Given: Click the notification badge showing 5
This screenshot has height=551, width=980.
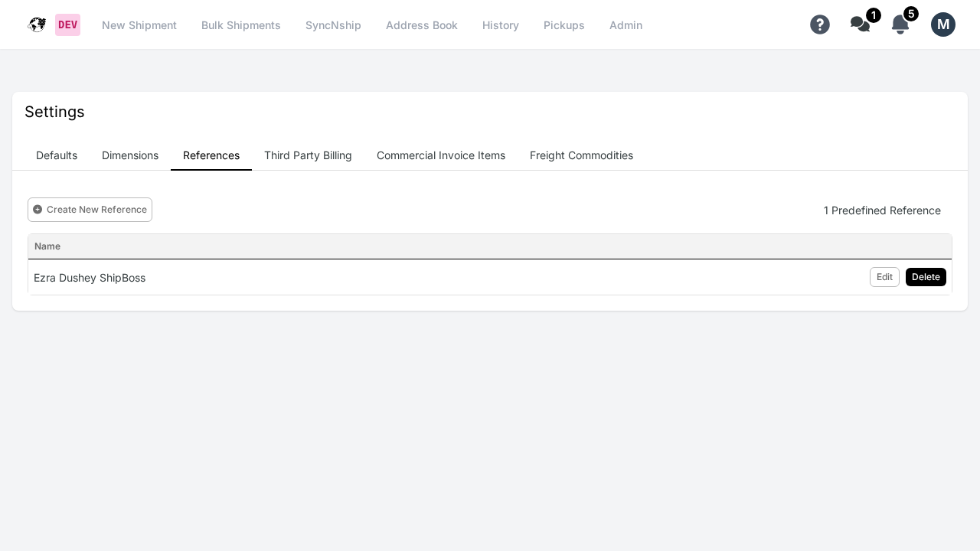Looking at the screenshot, I should click(x=911, y=13).
